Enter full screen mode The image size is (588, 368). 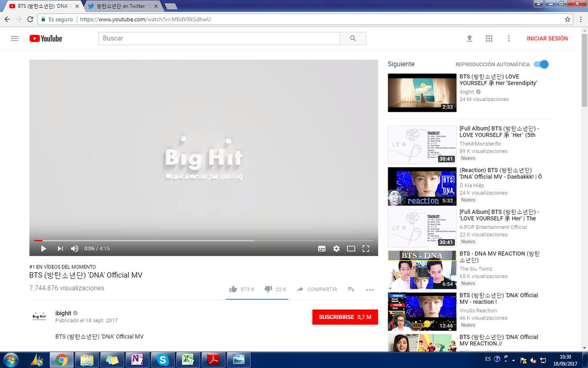[366, 249]
